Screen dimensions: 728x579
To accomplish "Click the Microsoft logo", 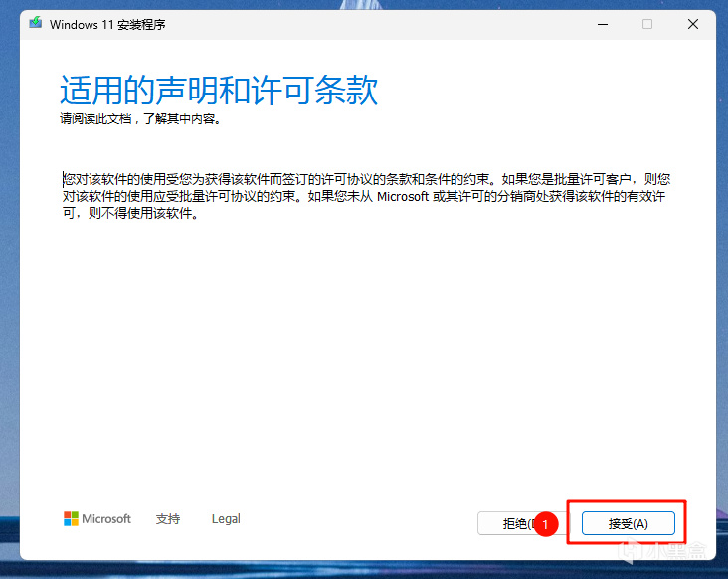I will 97,519.
